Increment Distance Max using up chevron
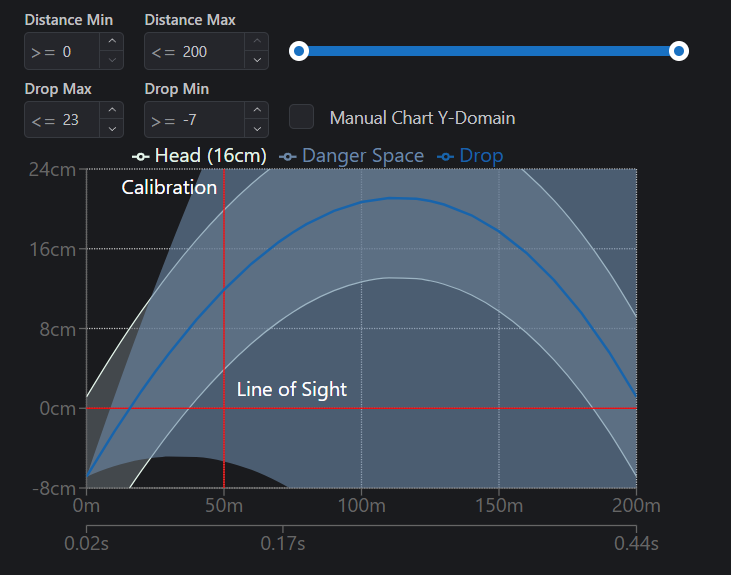The image size is (731, 575). pos(257,42)
